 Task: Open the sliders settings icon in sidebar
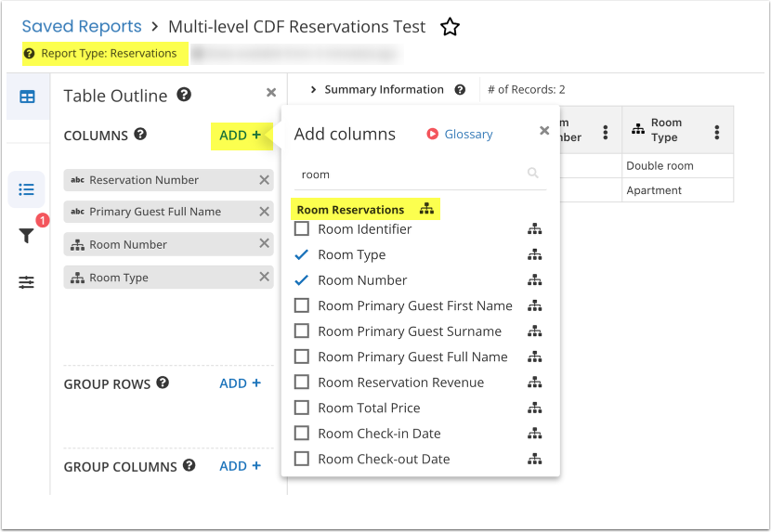[27, 282]
